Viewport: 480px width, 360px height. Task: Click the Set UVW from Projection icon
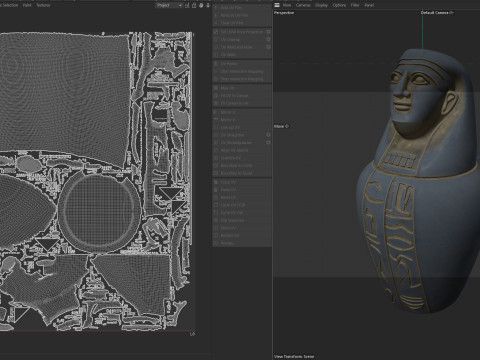click(216, 32)
